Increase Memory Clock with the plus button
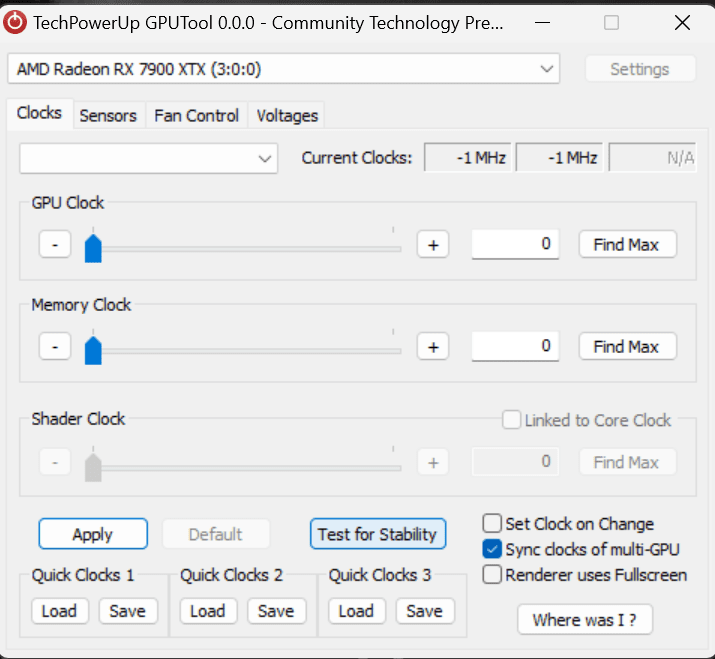This screenshot has width=715, height=659. tap(433, 347)
